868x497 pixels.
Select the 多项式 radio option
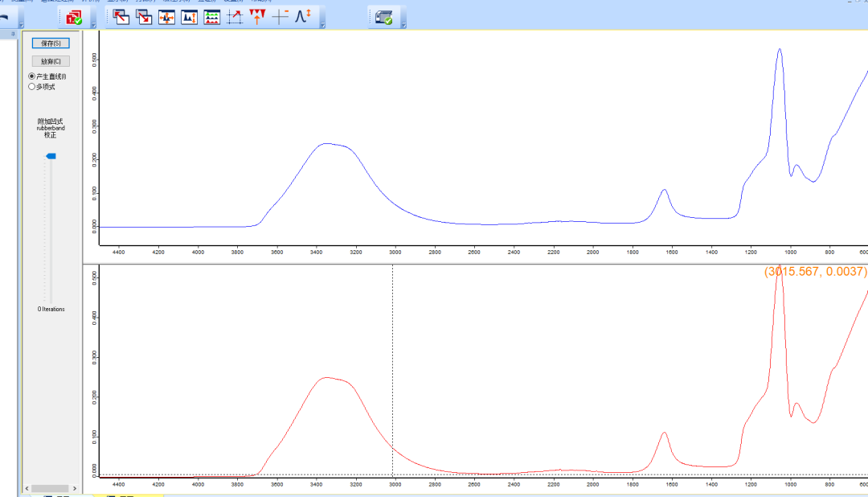pos(32,86)
